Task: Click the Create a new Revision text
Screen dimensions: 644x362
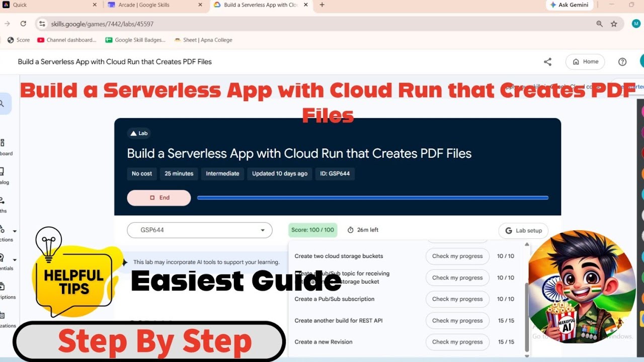Action: [324, 342]
